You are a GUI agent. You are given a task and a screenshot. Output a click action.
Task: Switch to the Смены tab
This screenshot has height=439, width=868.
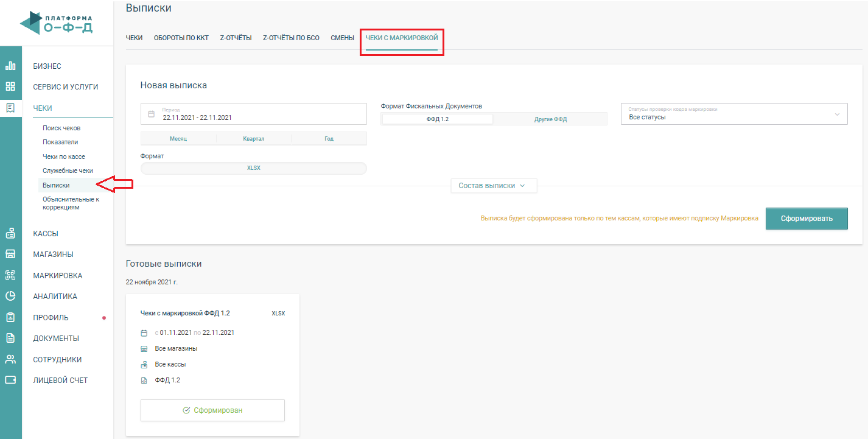pos(342,38)
